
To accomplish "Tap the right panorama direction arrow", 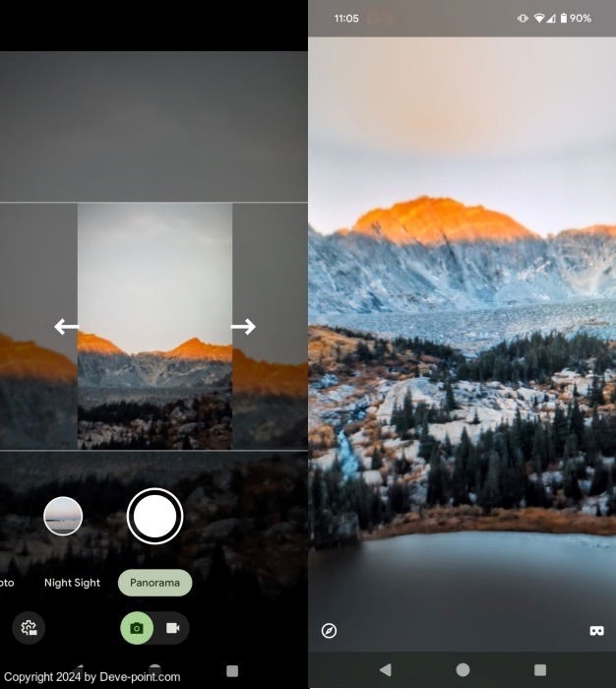I will pos(243,326).
